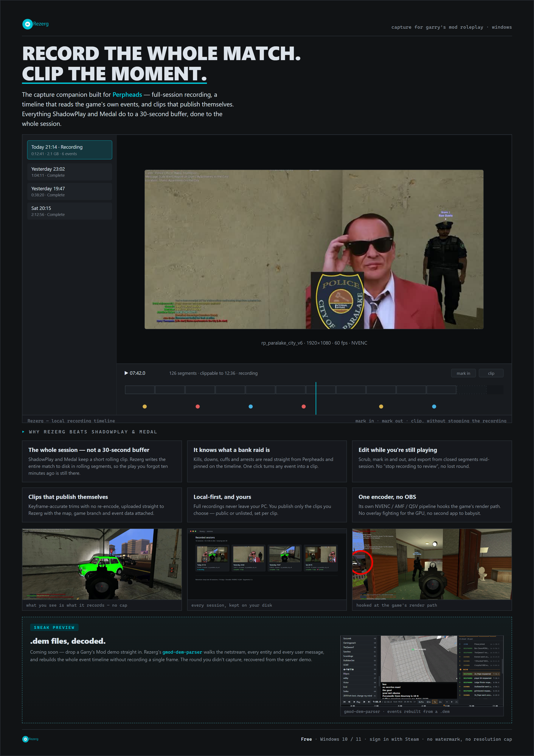This screenshot has width=534, height=756.
Task: Click Play in the dem parser preview
Action: point(357,702)
